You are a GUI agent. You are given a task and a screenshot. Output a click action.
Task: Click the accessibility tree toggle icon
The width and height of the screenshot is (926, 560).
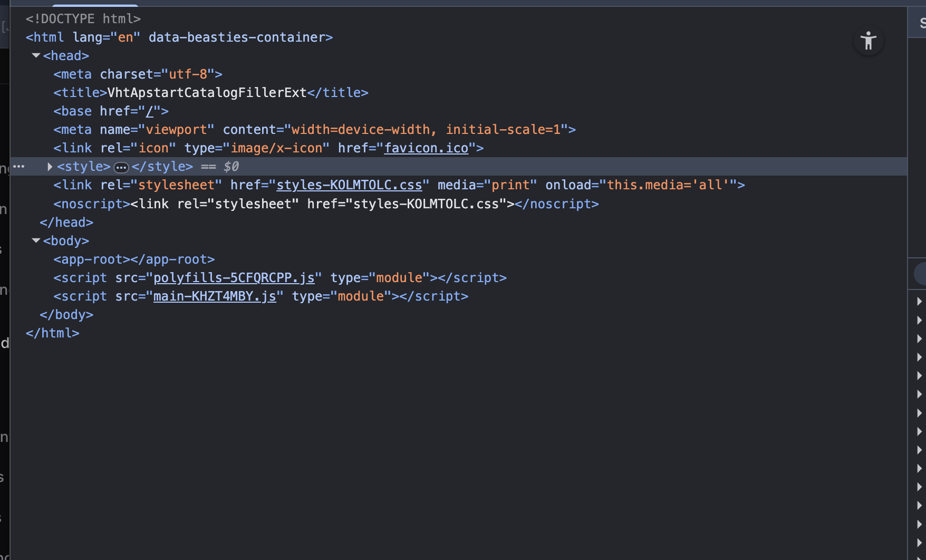(868, 41)
